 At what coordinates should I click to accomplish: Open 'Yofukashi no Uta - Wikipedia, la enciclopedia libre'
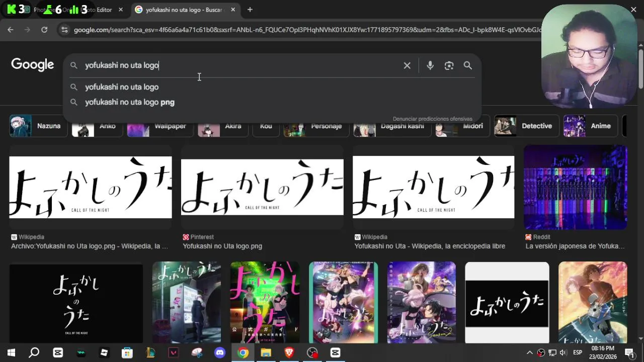(x=430, y=246)
